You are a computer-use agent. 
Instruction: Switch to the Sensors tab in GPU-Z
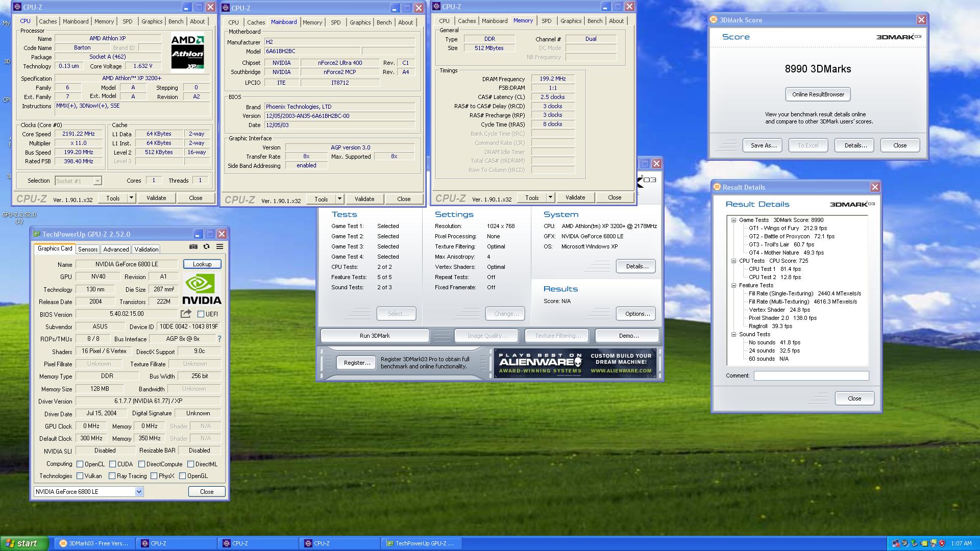(x=88, y=249)
